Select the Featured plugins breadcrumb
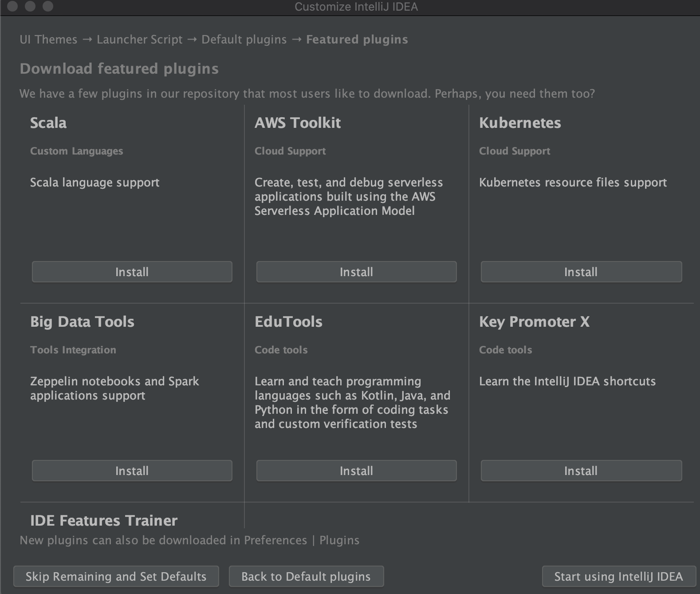The width and height of the screenshot is (700, 594). click(357, 40)
